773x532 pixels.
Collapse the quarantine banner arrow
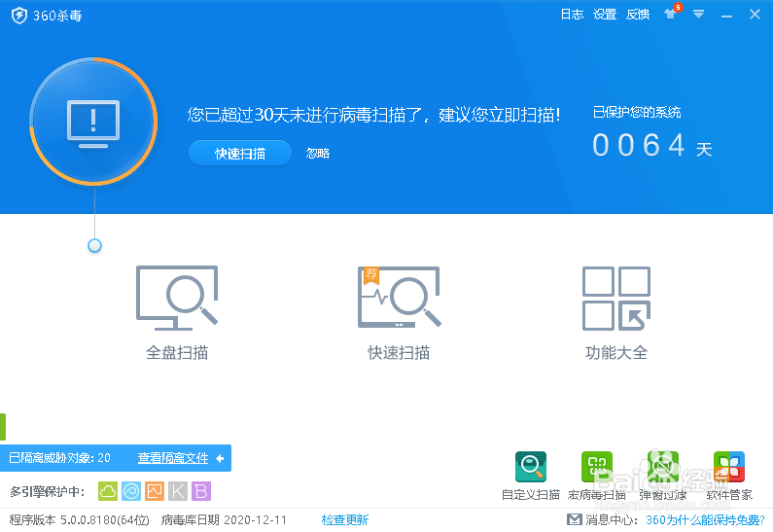coord(220,458)
